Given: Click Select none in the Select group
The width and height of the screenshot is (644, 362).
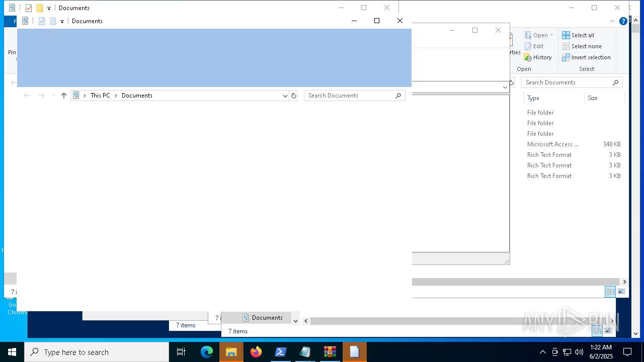Looking at the screenshot, I should [x=586, y=46].
